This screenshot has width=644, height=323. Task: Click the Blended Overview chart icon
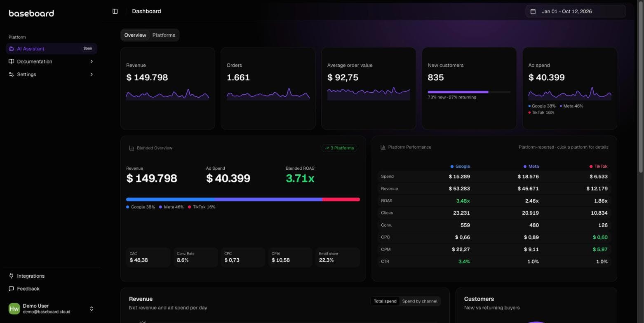(x=132, y=148)
